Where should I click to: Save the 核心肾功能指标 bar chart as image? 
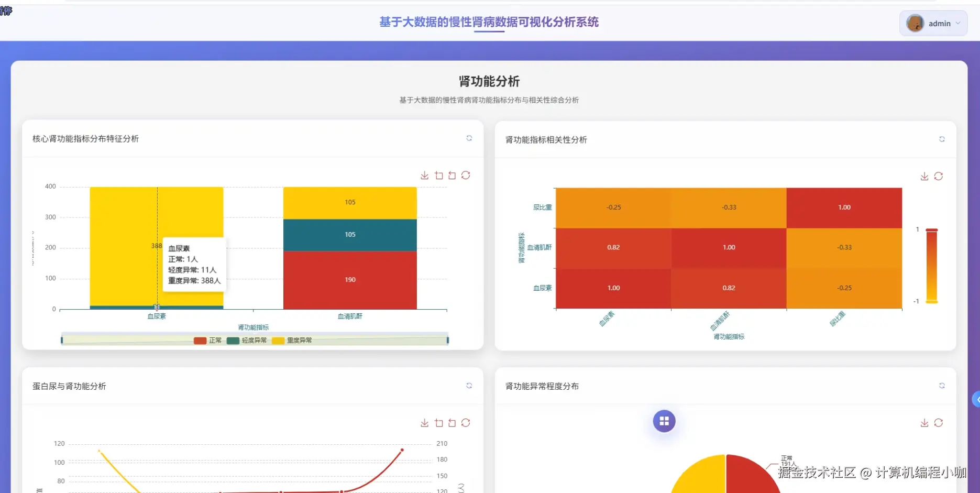click(x=424, y=176)
